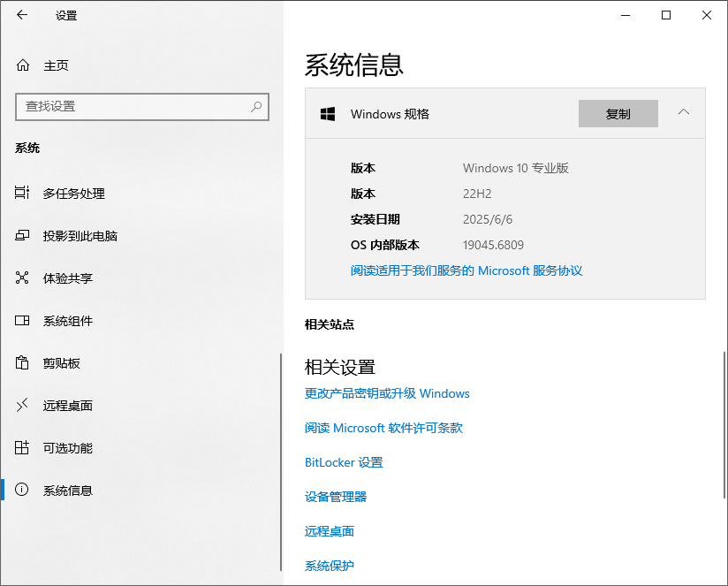Collapse the Windows 规格 card
The width and height of the screenshot is (728, 586).
[683, 113]
